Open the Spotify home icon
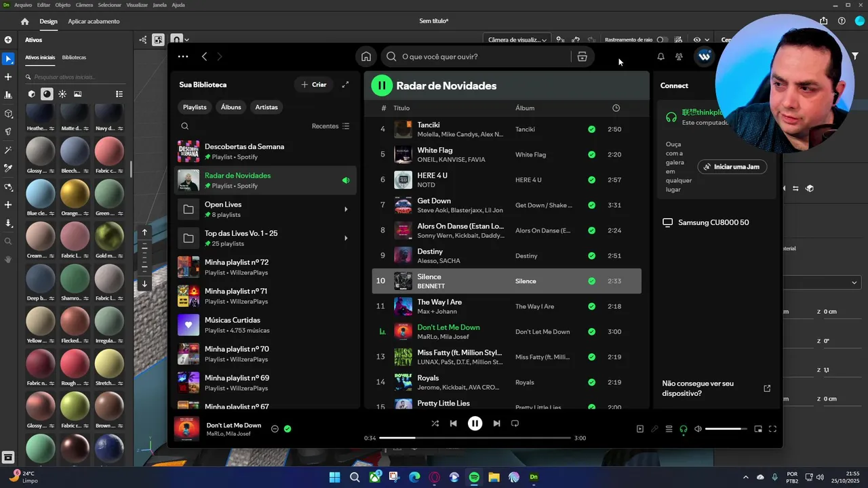The image size is (868, 488). (x=366, y=57)
